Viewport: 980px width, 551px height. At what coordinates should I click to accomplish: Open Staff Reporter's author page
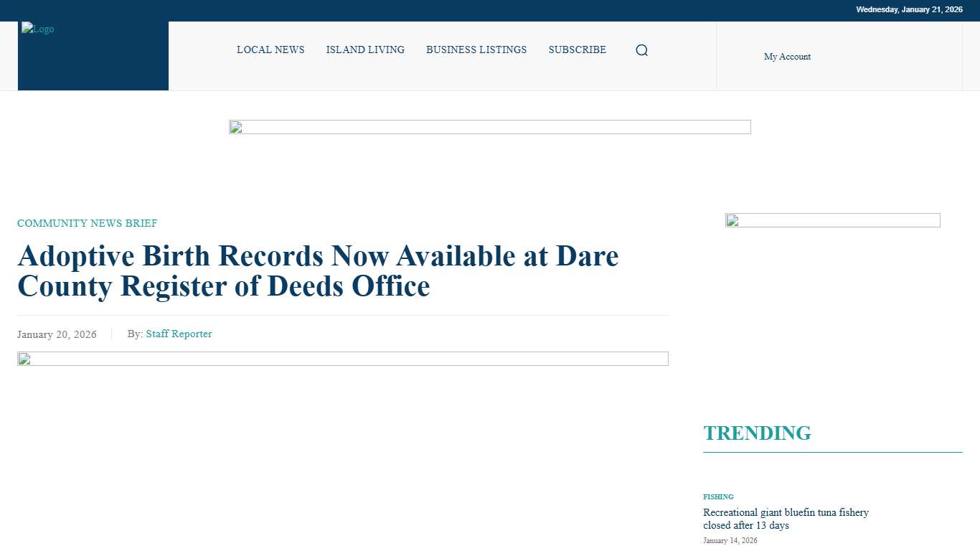pyautogui.click(x=179, y=334)
